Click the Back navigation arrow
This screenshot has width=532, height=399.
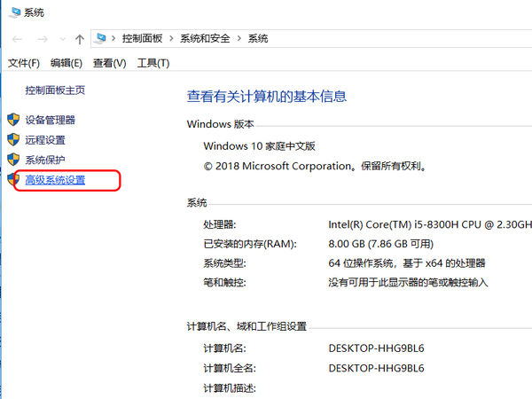pos(16,39)
